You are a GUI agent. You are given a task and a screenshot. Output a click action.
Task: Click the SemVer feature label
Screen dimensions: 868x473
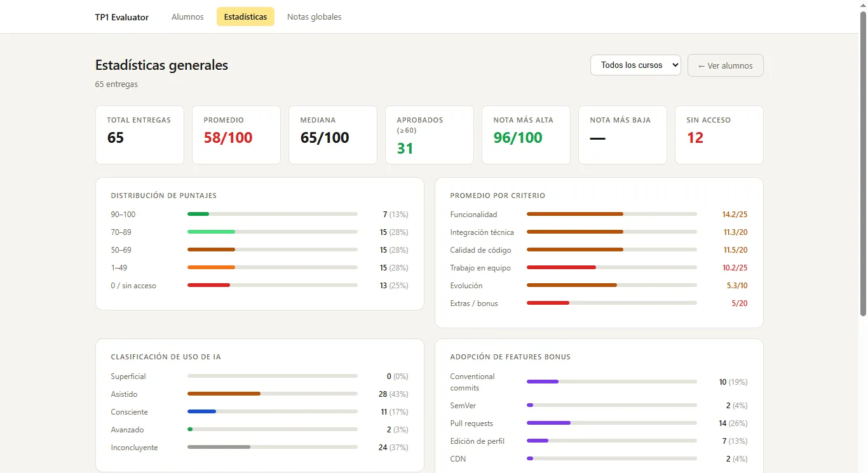[x=463, y=405]
